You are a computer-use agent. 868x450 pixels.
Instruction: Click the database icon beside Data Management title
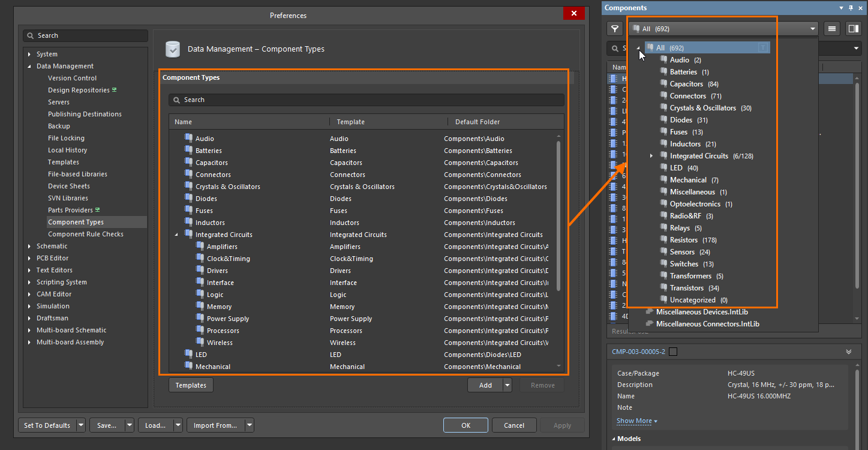[x=173, y=49]
